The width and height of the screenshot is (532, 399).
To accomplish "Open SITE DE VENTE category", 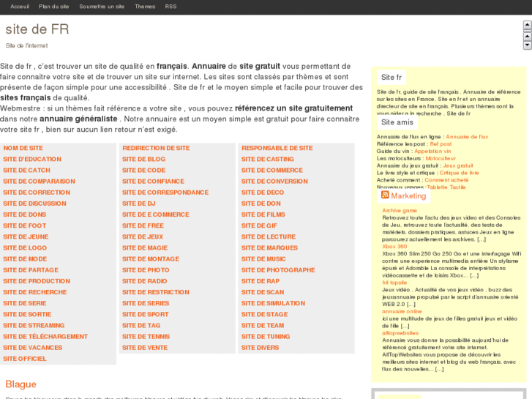I will coord(145,348).
